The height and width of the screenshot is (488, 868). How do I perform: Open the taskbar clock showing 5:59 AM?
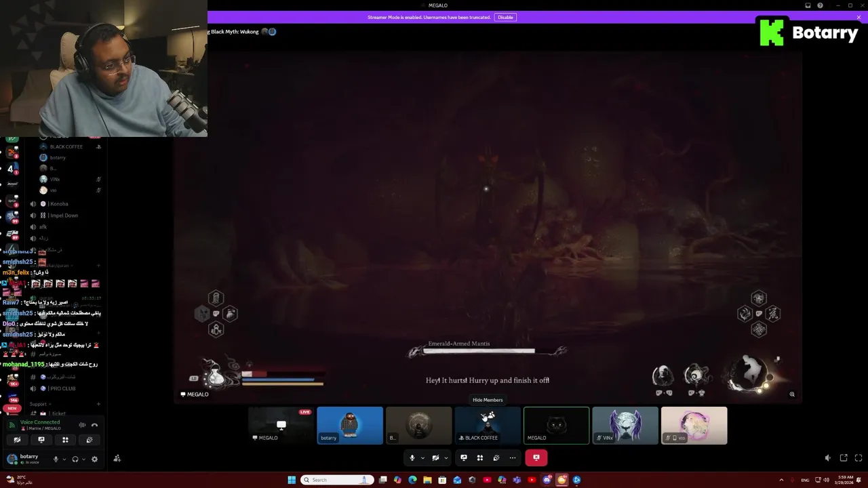(x=845, y=480)
